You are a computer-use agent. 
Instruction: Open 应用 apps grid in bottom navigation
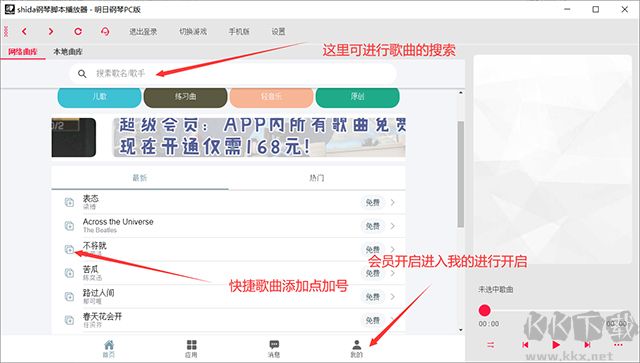tap(191, 349)
